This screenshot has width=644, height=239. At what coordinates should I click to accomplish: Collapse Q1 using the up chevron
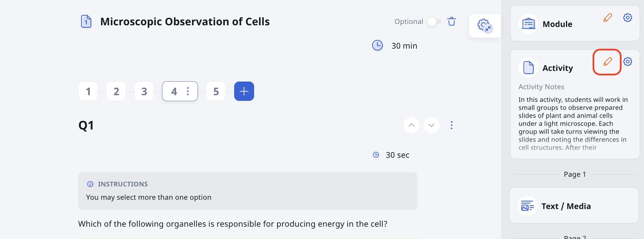tap(411, 125)
